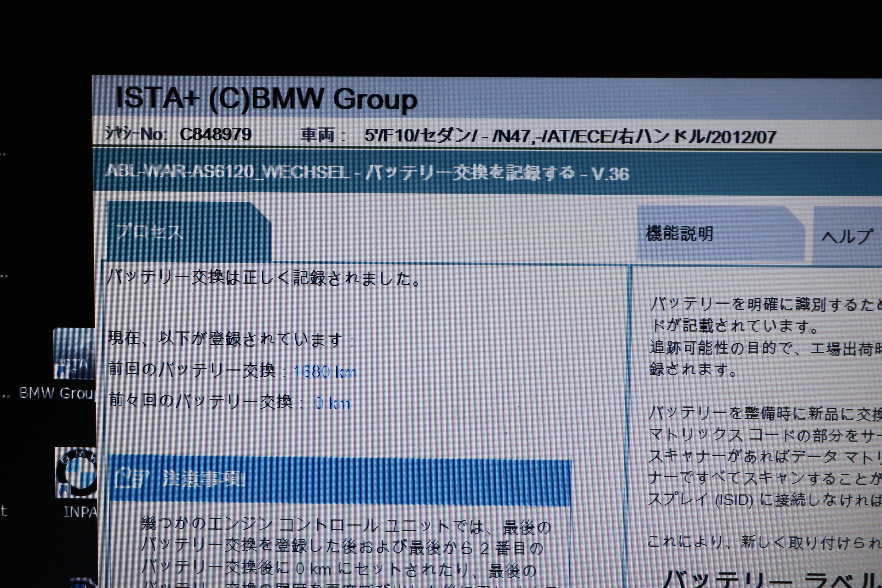Click the 1680 km battery value
This screenshot has height=588, width=882.
(325, 372)
